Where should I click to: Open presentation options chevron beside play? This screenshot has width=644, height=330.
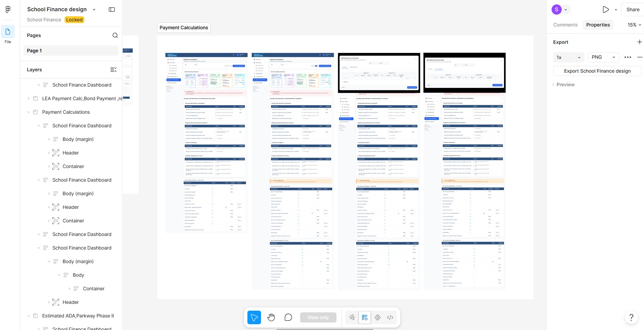(x=616, y=10)
